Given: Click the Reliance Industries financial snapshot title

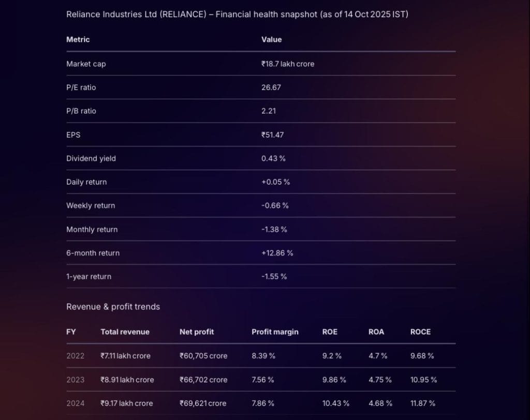Looking at the screenshot, I should [x=237, y=14].
